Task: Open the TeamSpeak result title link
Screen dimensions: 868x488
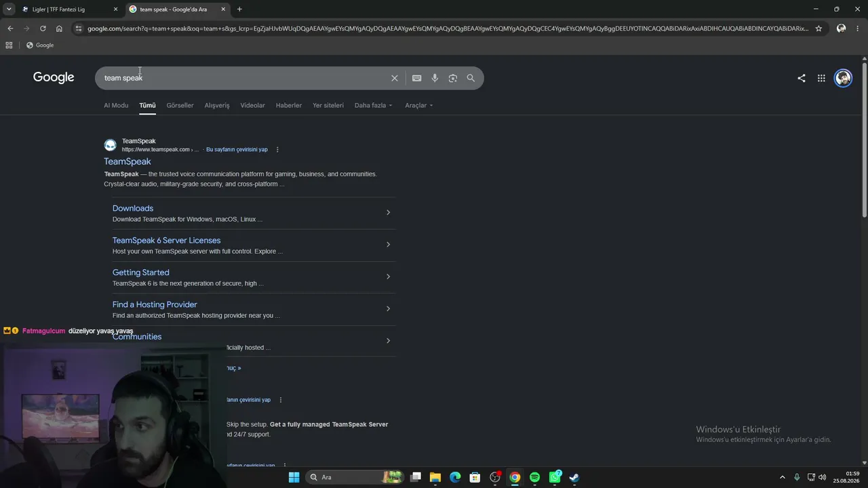Action: pyautogui.click(x=127, y=161)
